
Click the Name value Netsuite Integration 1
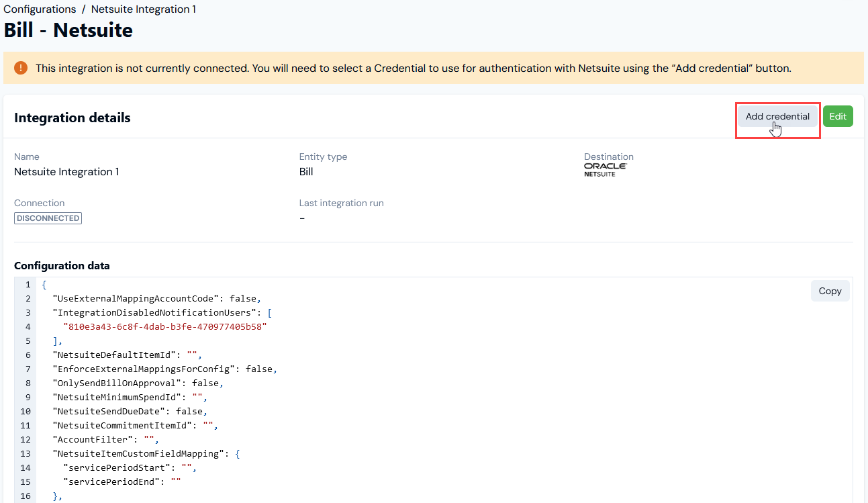click(66, 172)
